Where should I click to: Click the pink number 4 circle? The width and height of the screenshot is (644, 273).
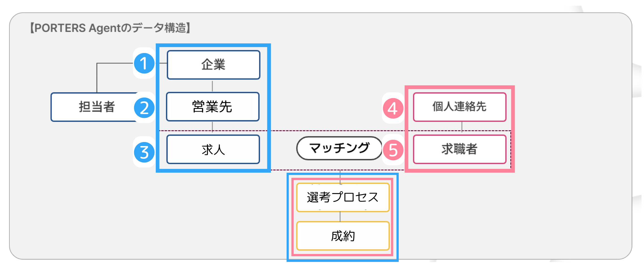coord(393,108)
